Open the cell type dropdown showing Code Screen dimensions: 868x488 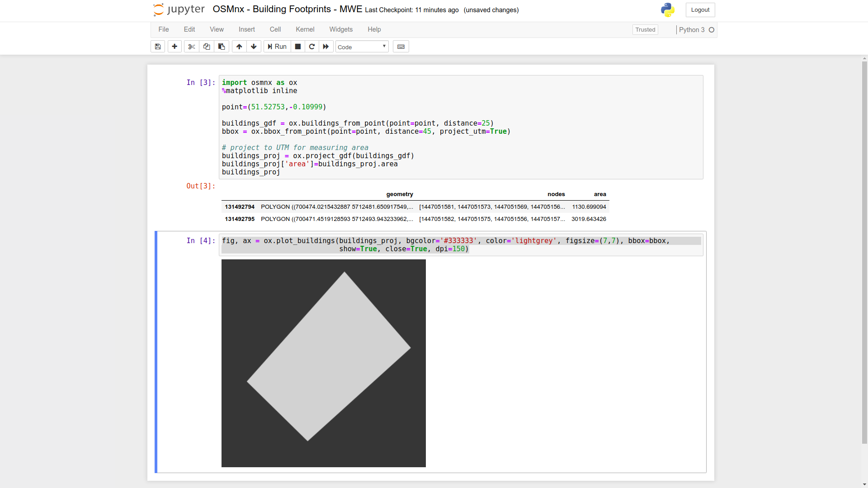click(361, 47)
